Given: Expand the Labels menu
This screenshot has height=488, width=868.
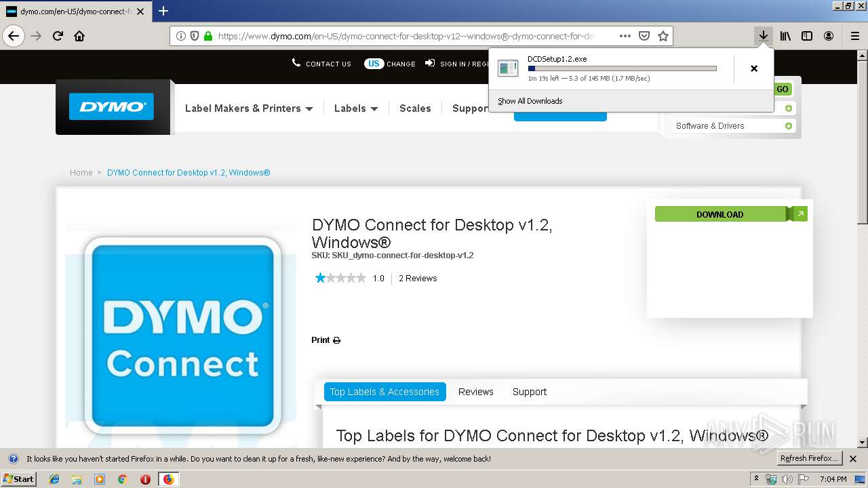Looking at the screenshot, I should [356, 108].
